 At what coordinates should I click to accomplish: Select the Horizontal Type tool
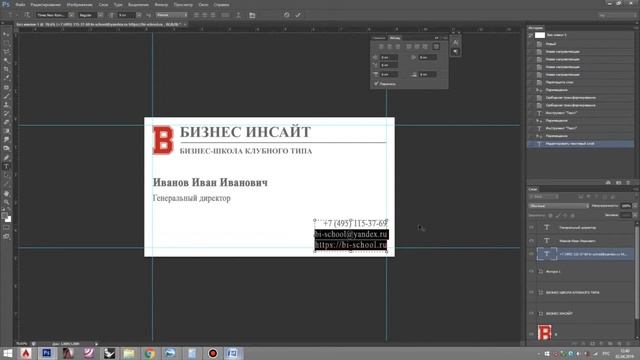(6, 167)
